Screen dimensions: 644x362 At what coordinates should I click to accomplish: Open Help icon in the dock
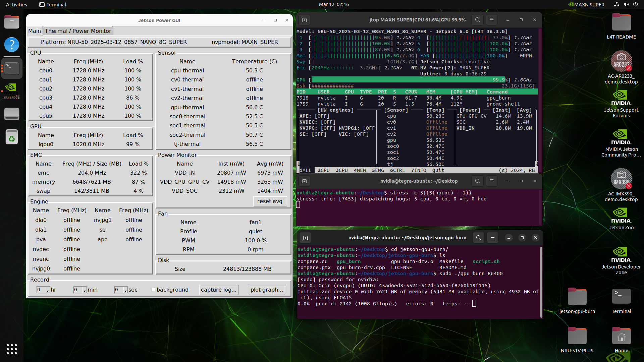[x=12, y=45]
